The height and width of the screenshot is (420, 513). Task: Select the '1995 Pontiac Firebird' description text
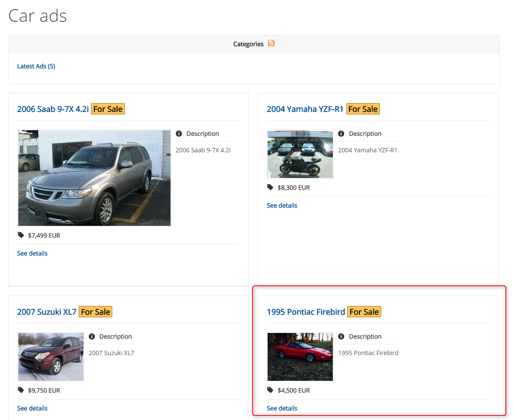369,353
